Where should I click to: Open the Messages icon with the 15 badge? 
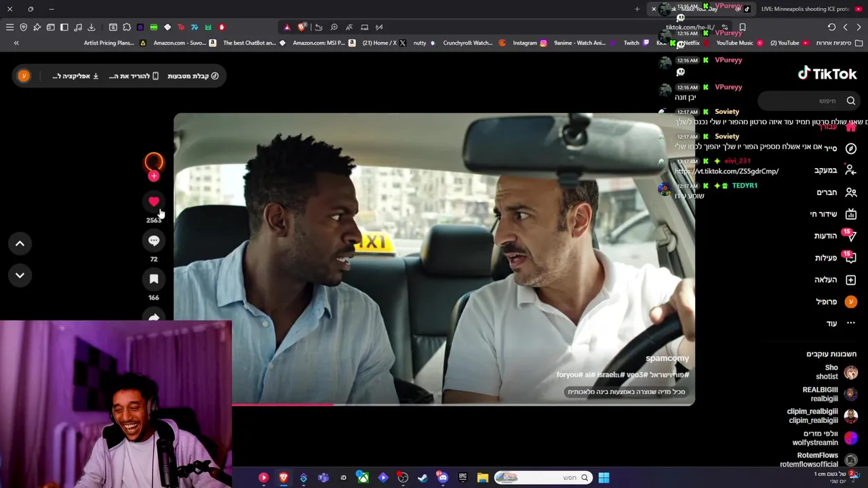tap(851, 236)
